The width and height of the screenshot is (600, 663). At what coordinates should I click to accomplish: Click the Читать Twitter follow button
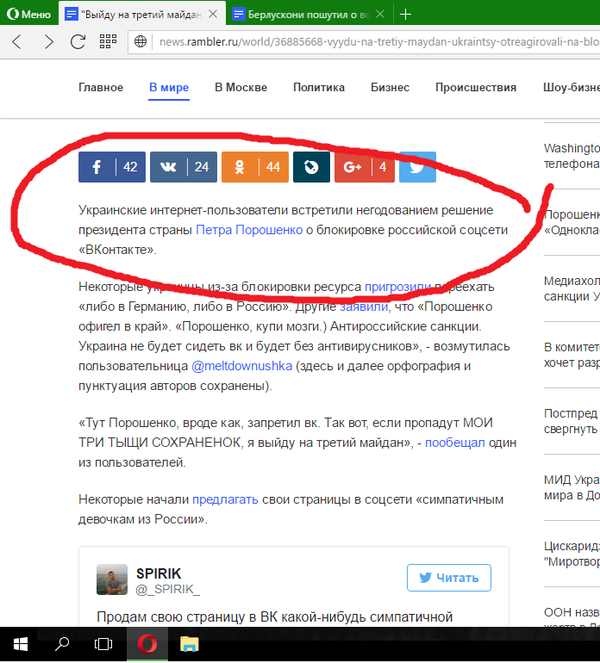click(449, 577)
